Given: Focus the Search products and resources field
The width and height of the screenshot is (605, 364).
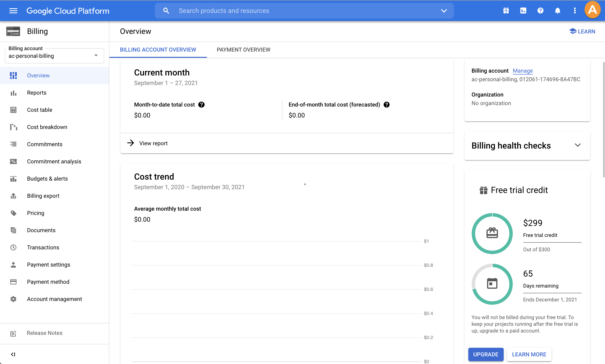Looking at the screenshot, I should tap(304, 11).
